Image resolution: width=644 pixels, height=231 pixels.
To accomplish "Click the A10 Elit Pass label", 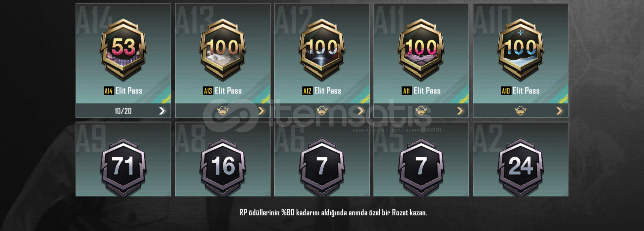I will tap(520, 91).
